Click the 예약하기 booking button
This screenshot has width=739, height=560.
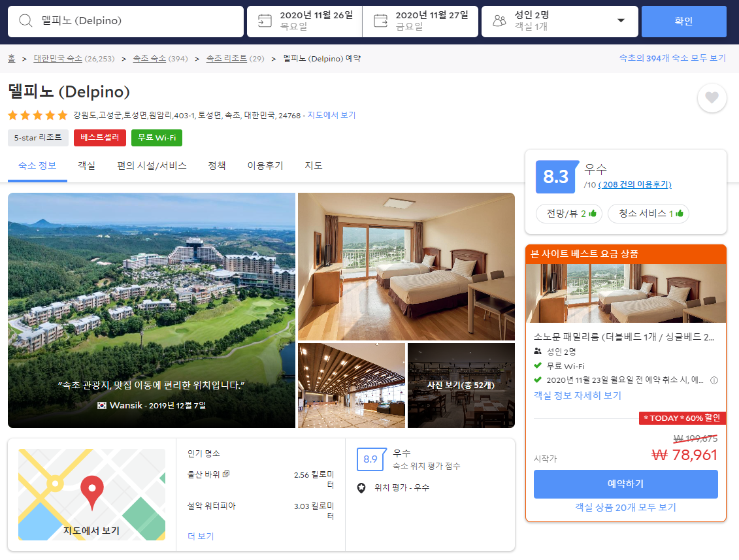pos(626,484)
